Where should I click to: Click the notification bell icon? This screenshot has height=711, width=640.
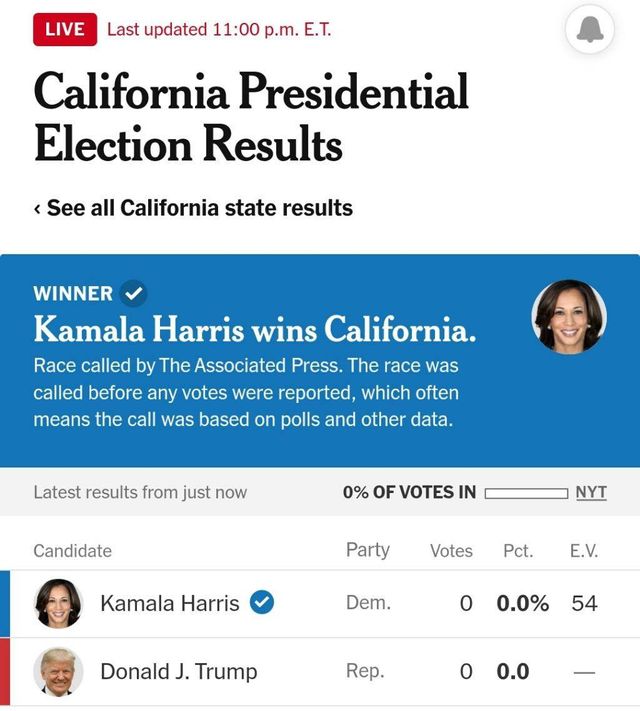590,30
